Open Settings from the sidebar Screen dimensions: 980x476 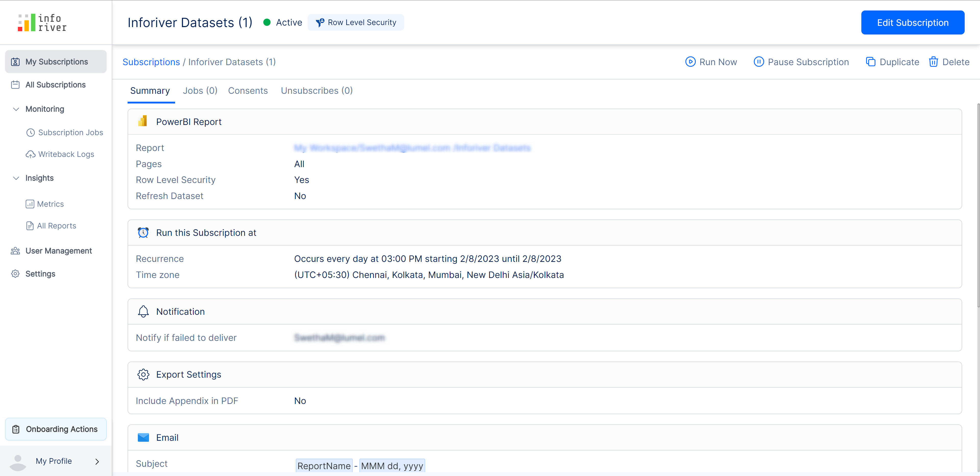pos(40,274)
